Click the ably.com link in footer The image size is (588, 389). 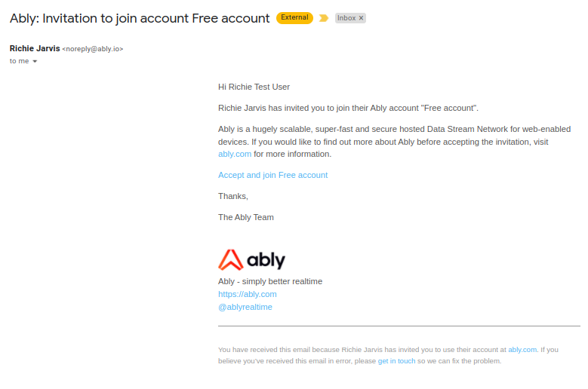click(522, 350)
